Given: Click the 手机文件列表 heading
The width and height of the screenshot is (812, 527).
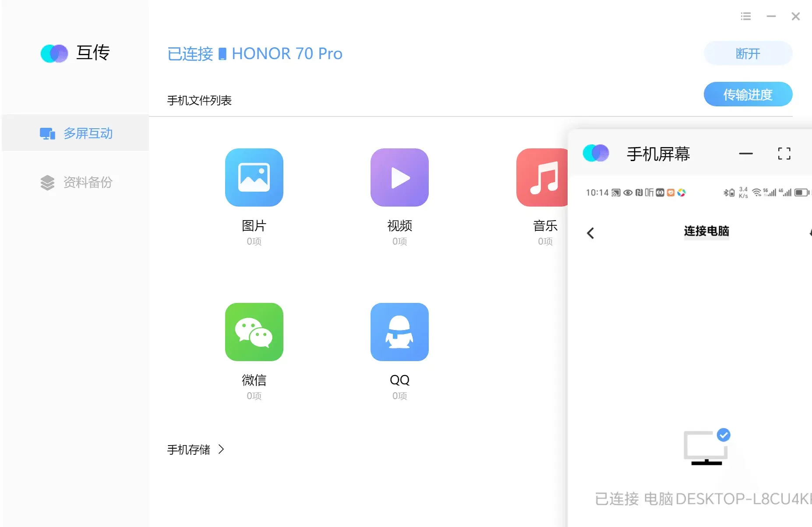Looking at the screenshot, I should tap(199, 100).
